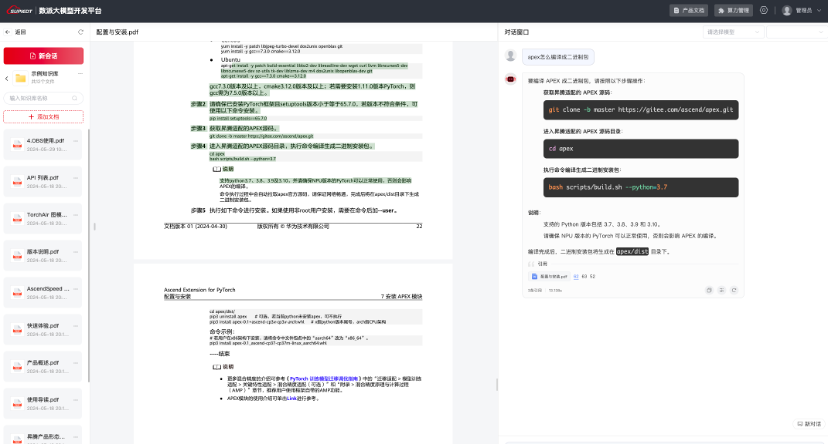Follow the PyTorch guide hyperlink in the PDF
828x444 pixels.
coord(324,379)
